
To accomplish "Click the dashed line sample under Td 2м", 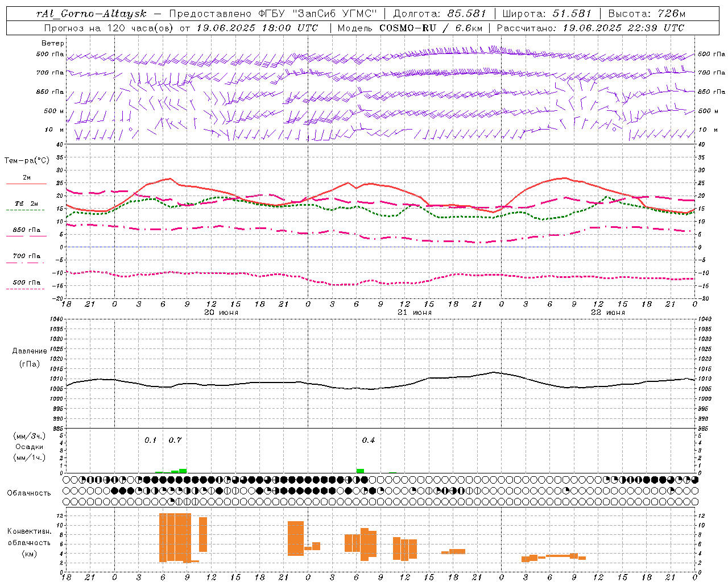I will (26, 210).
